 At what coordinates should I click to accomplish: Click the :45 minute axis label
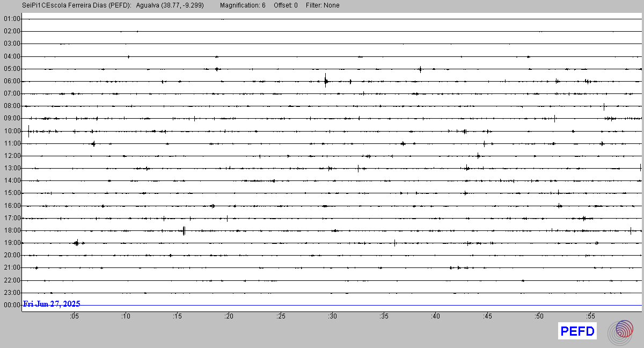click(487, 316)
